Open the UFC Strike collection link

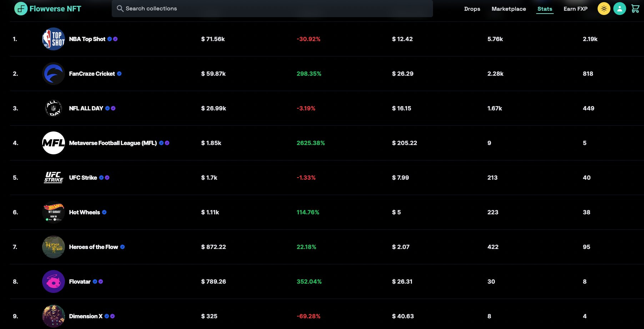(83, 178)
